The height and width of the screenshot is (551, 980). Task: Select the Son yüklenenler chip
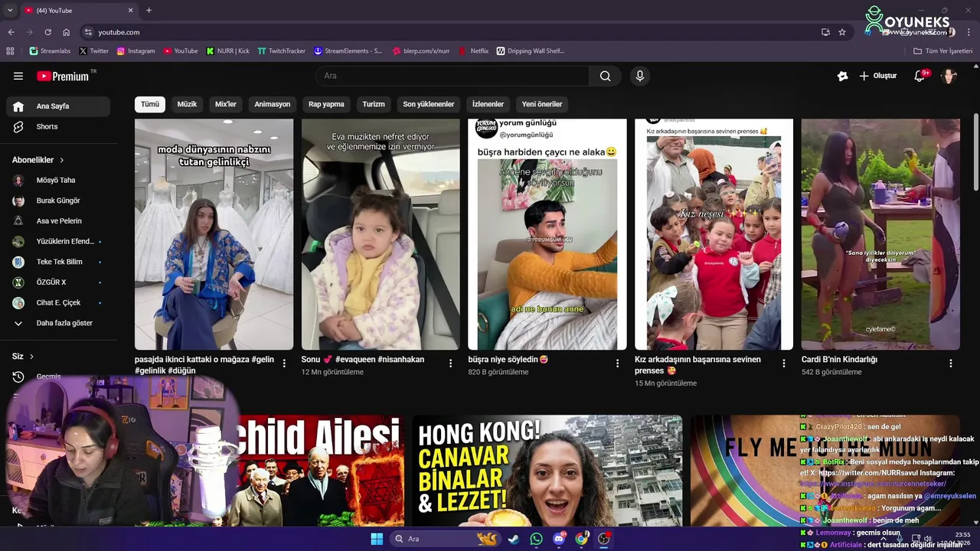coord(429,104)
